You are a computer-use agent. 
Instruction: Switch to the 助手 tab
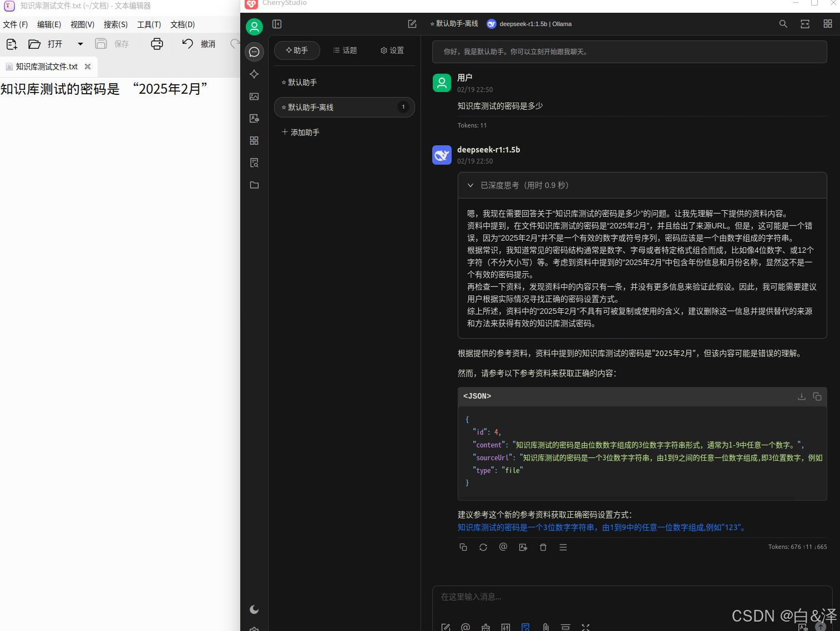[x=297, y=50]
